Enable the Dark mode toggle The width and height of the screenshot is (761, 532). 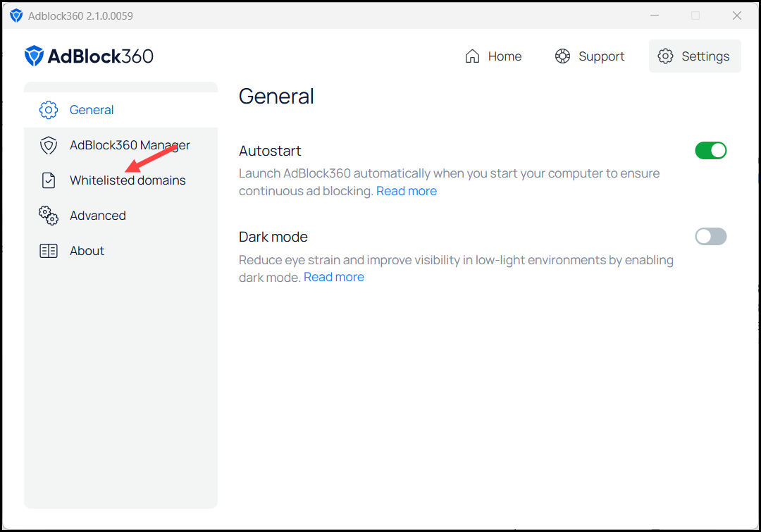[710, 236]
